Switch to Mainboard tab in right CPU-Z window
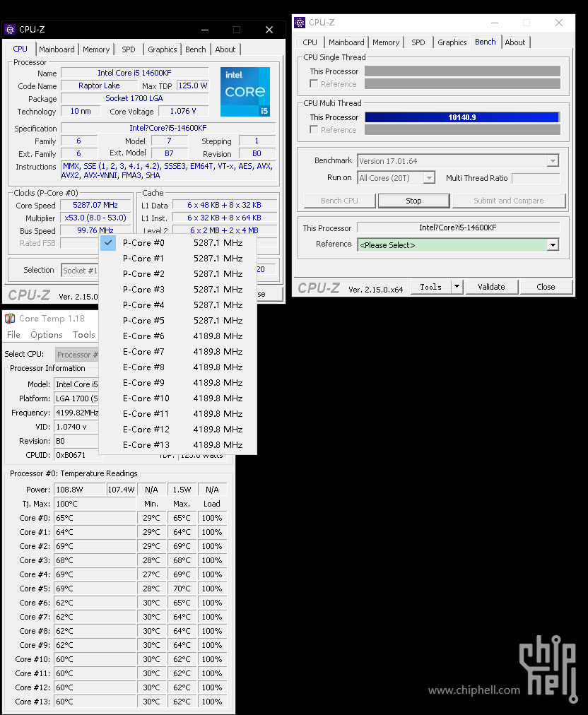 tap(347, 42)
